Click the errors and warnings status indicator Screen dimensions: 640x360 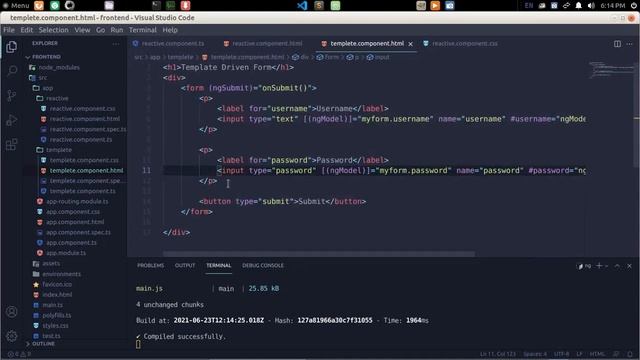pyautogui.click(x=19, y=354)
